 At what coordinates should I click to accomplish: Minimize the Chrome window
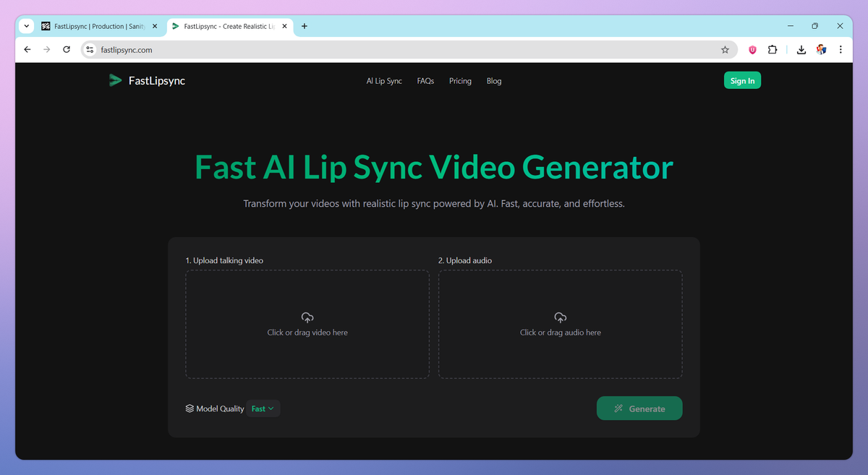(790, 26)
